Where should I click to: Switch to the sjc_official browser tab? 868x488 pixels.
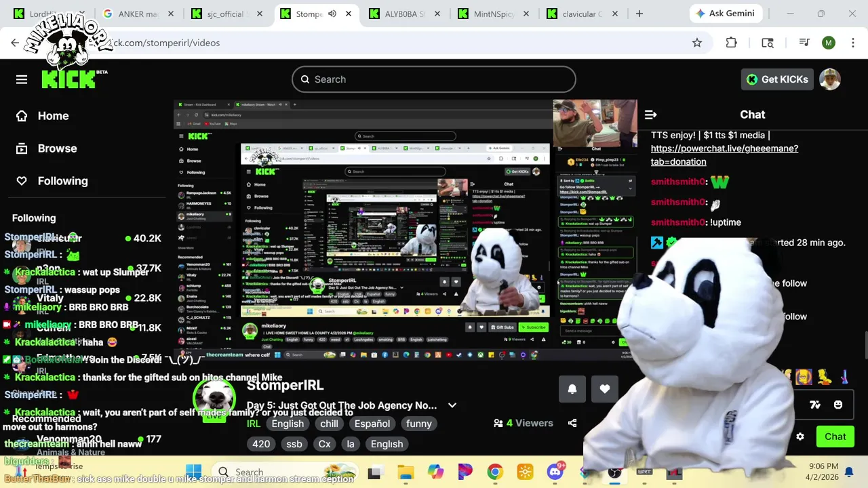point(228,14)
